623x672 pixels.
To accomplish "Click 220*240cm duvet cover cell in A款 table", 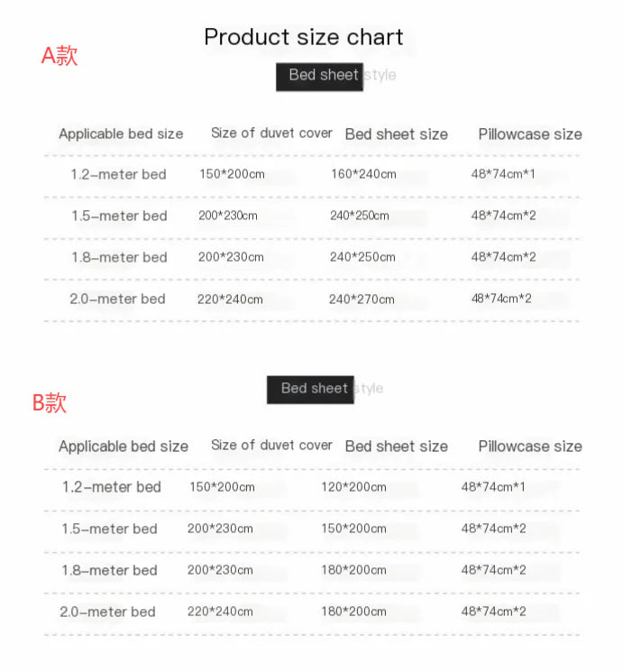I will point(230,299).
